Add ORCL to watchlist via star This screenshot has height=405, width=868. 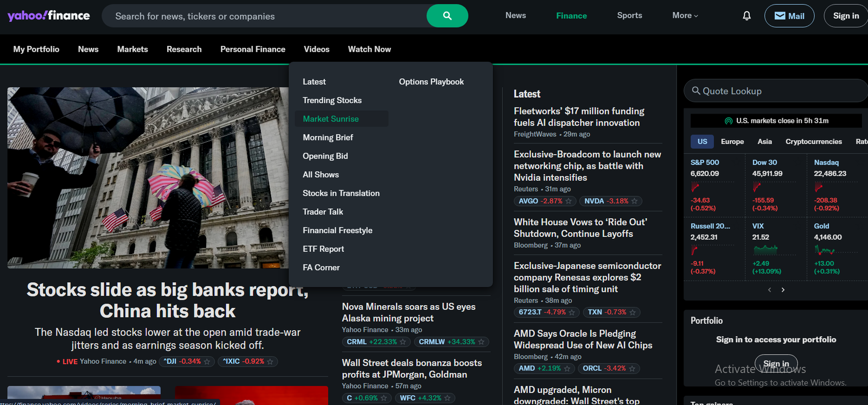[x=632, y=368]
